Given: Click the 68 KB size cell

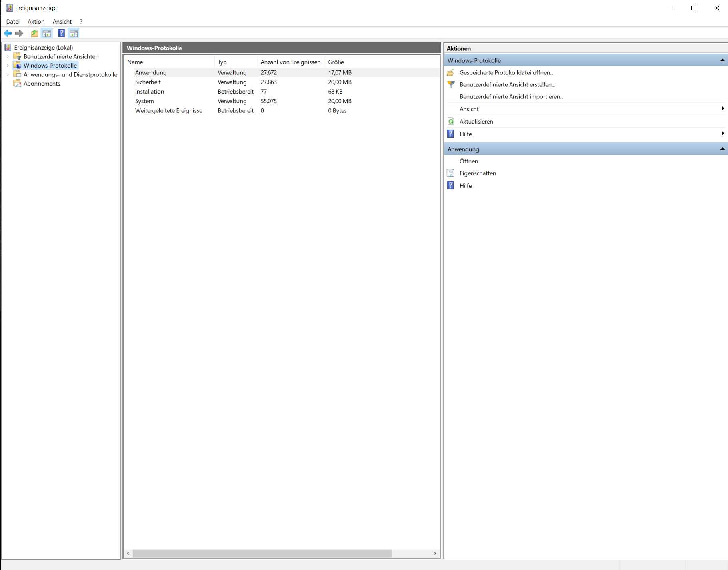Looking at the screenshot, I should pyautogui.click(x=335, y=92).
